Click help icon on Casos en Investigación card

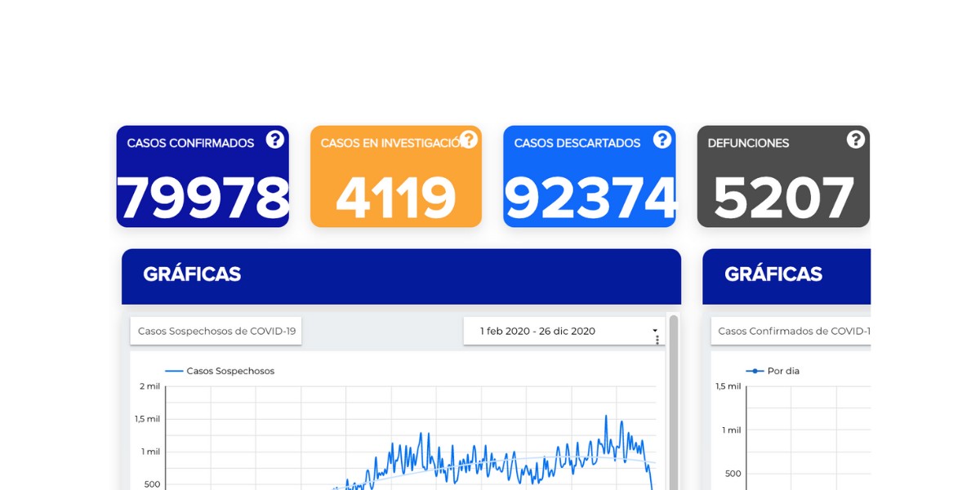coord(469,140)
